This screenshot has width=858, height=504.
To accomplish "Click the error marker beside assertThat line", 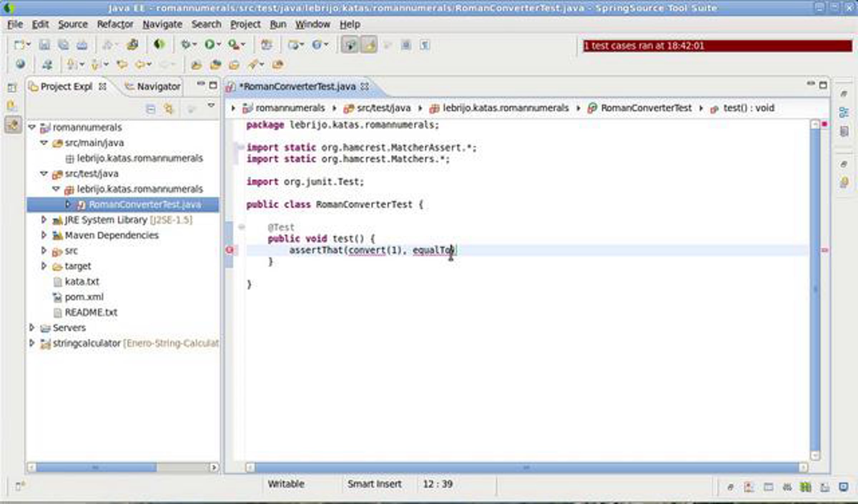I will (230, 250).
